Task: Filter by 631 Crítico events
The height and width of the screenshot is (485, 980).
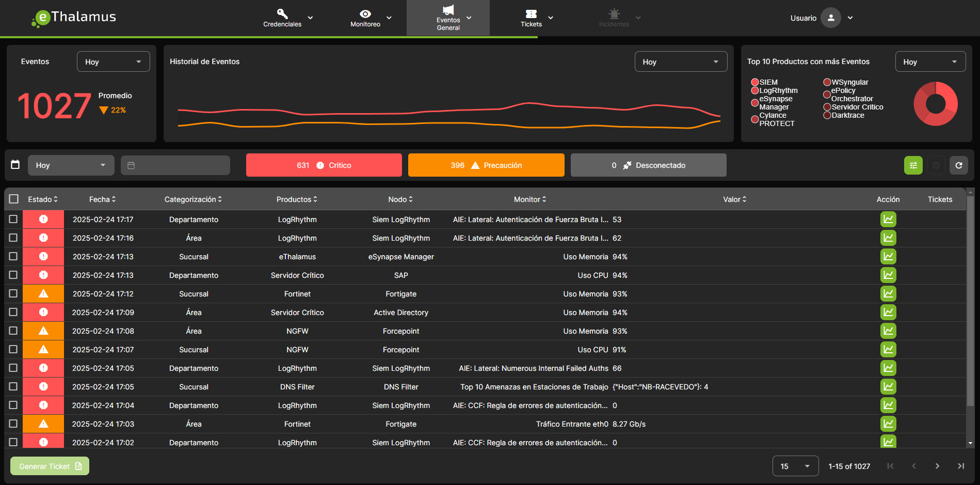Action: click(x=324, y=165)
